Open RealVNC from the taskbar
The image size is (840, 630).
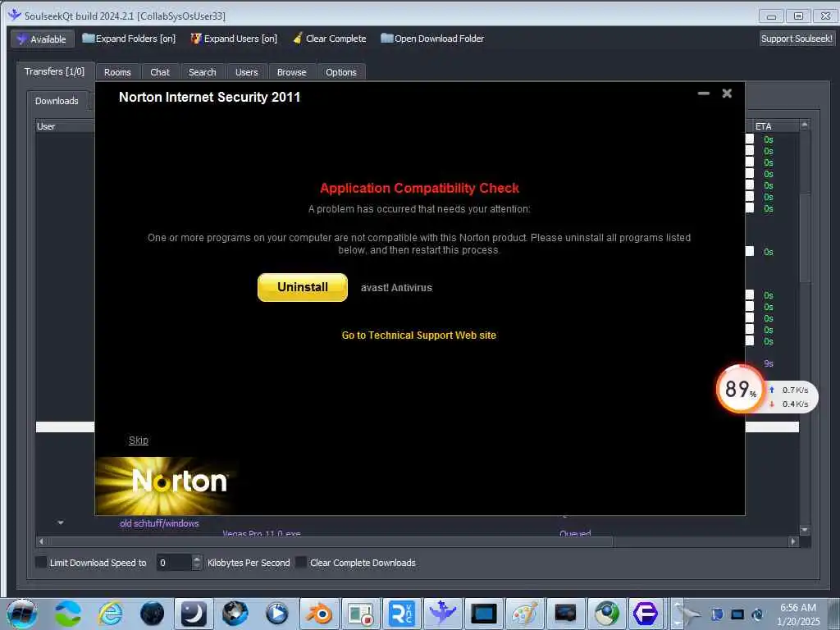(x=402, y=614)
